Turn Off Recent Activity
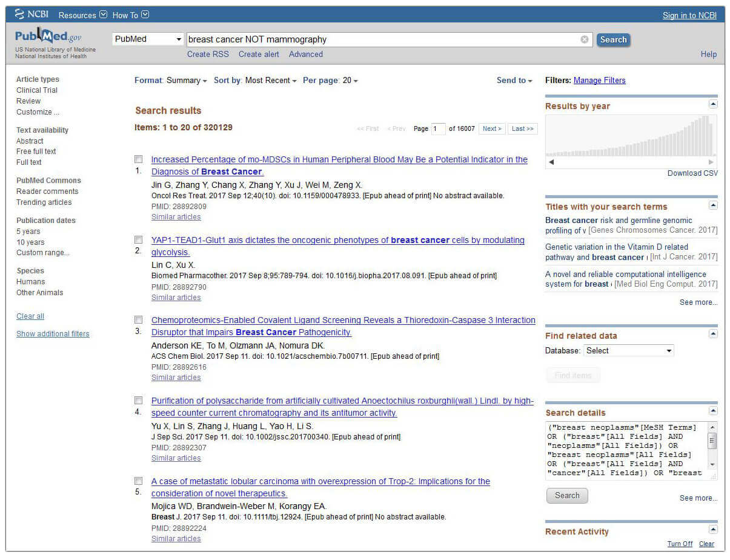The height and width of the screenshot is (560, 730). (x=680, y=544)
